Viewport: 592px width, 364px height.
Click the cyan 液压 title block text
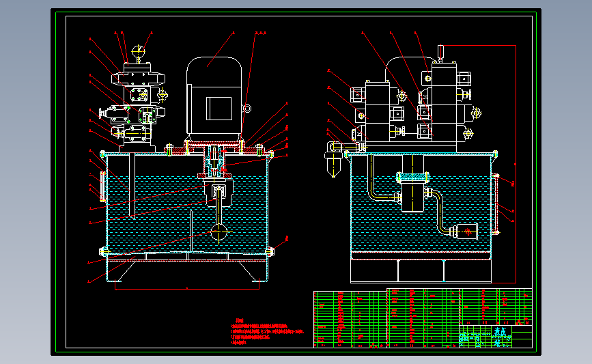point(502,331)
